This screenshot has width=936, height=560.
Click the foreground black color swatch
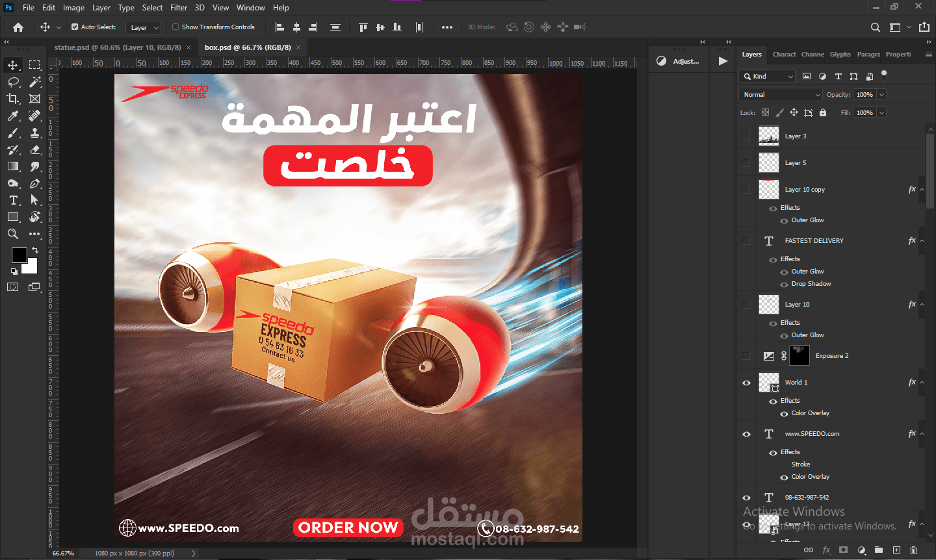pyautogui.click(x=19, y=255)
